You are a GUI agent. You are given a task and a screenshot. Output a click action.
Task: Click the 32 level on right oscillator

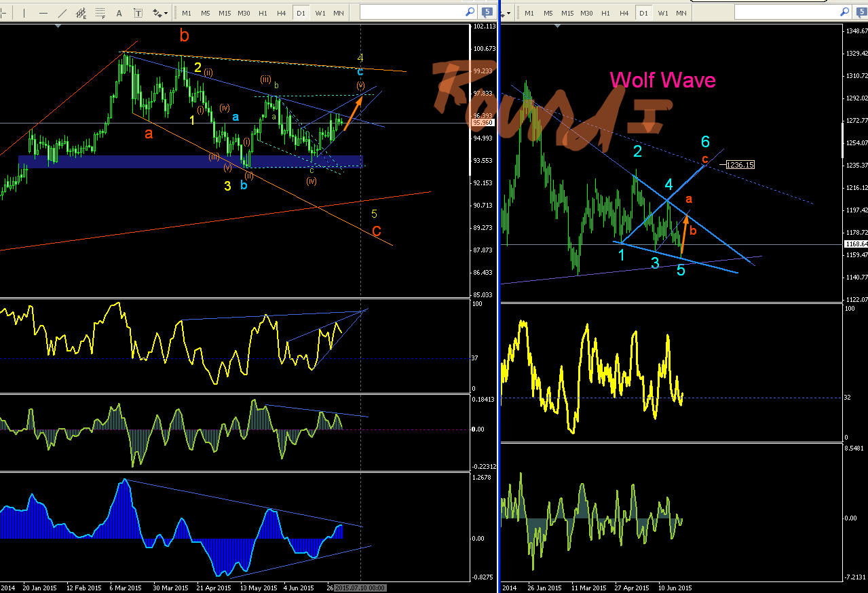847,398
